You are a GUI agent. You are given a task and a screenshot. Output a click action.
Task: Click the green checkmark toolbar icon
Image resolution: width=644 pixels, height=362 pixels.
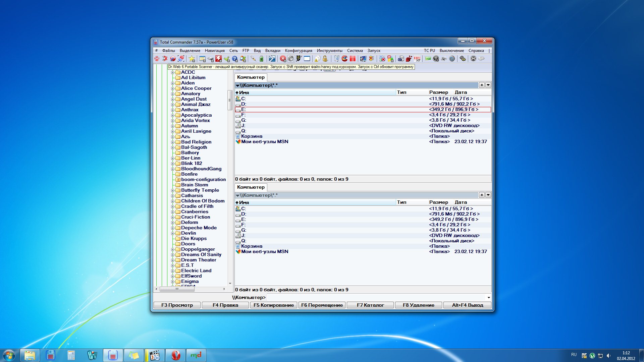coord(227,59)
